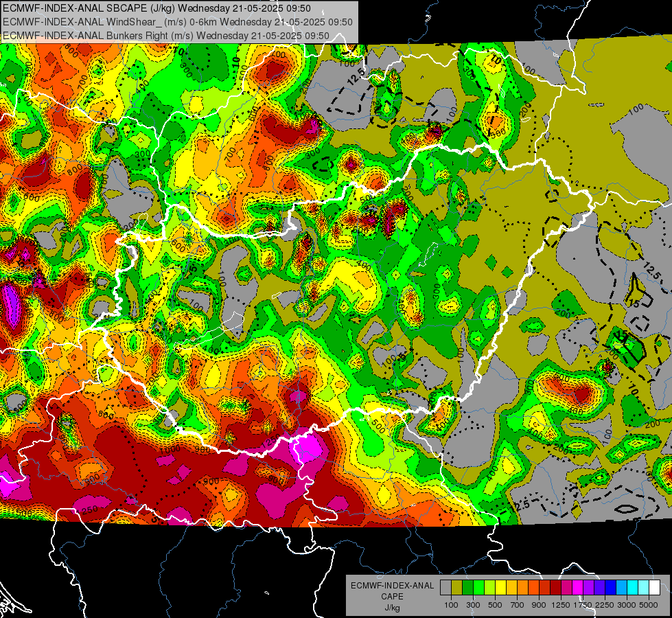Choose the bright green 300 legend swatch

[478, 588]
